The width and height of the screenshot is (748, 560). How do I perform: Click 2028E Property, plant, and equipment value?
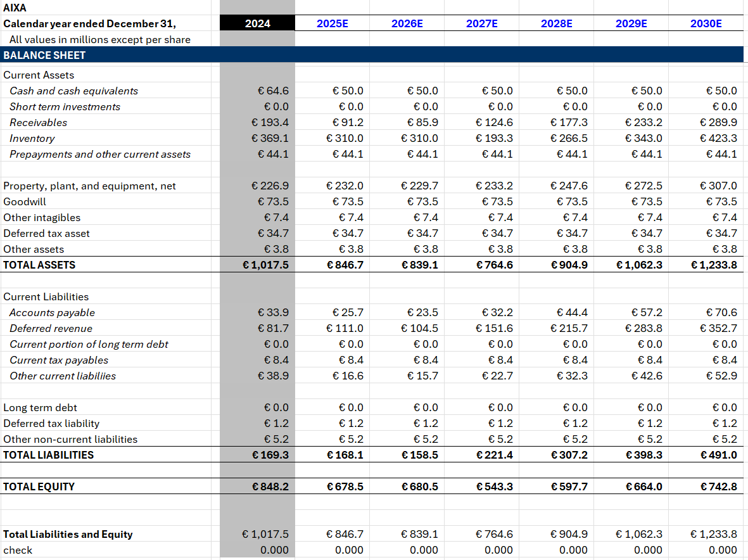(569, 186)
